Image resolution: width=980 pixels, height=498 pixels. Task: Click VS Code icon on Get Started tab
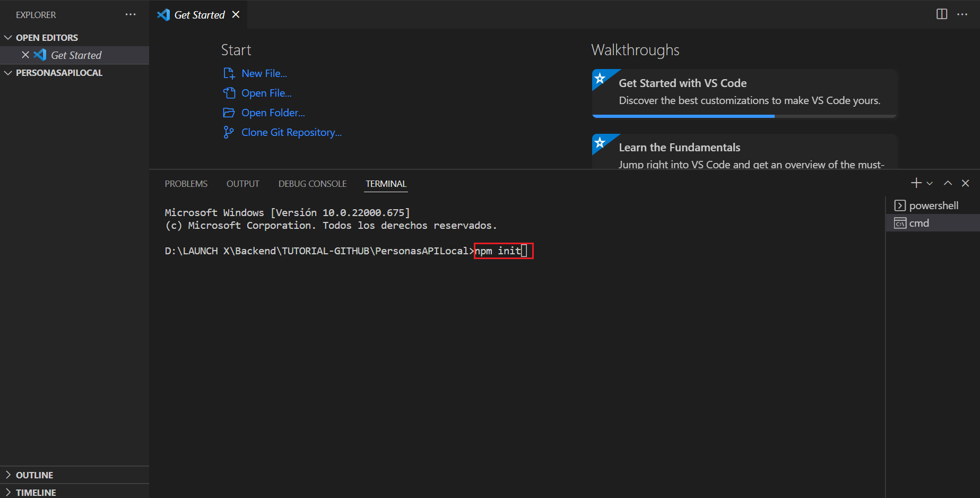[x=163, y=15]
